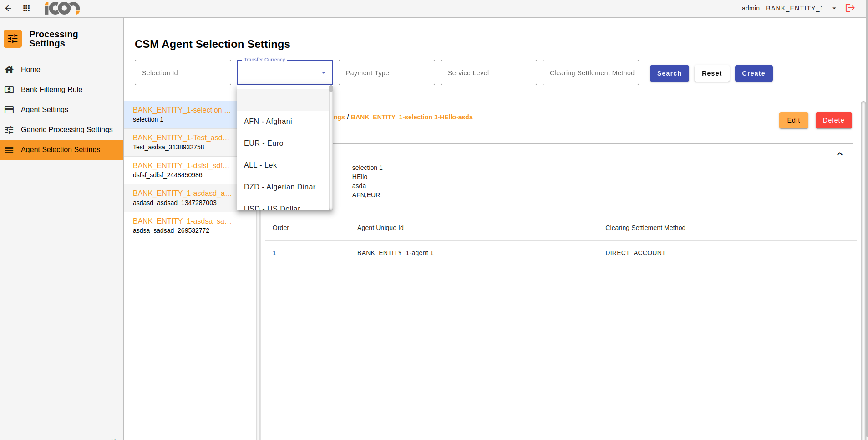Click the back arrow in top left
Viewport: 868px width, 440px height.
(x=8, y=8)
